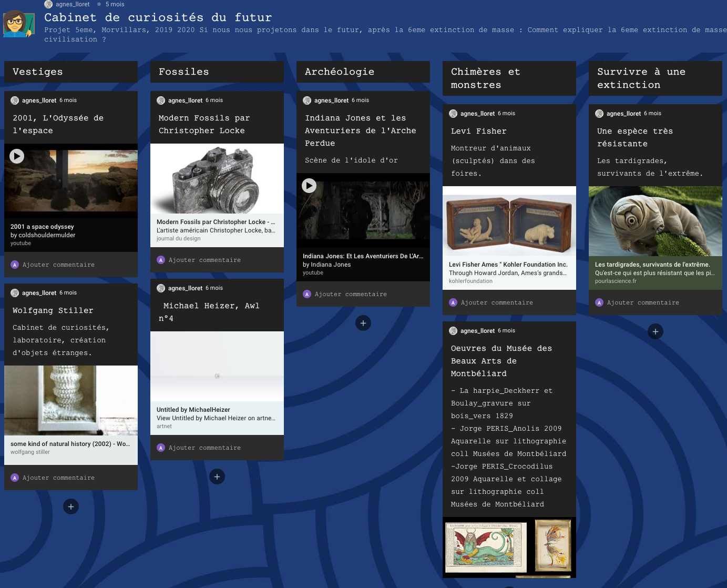Open Modern Fossils journal du design link
This screenshot has width=727, height=588.
(x=217, y=230)
